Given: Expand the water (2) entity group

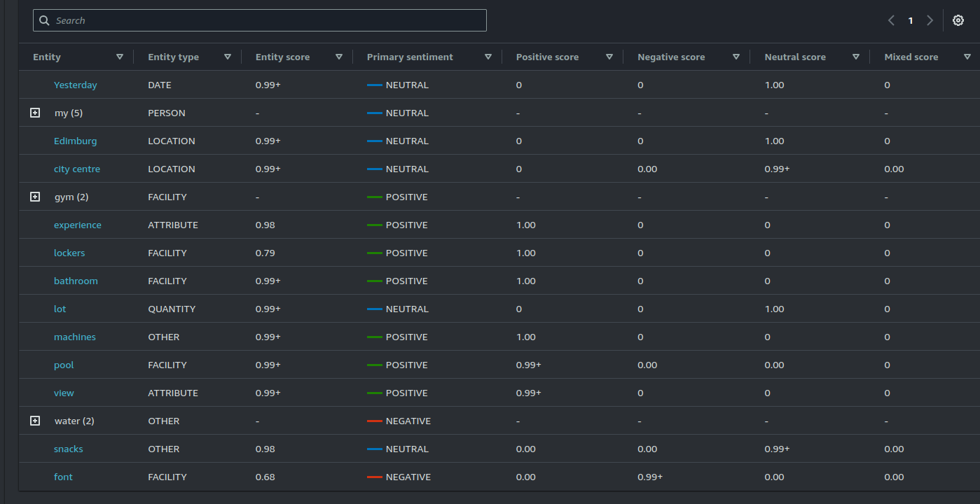Looking at the screenshot, I should pos(34,421).
